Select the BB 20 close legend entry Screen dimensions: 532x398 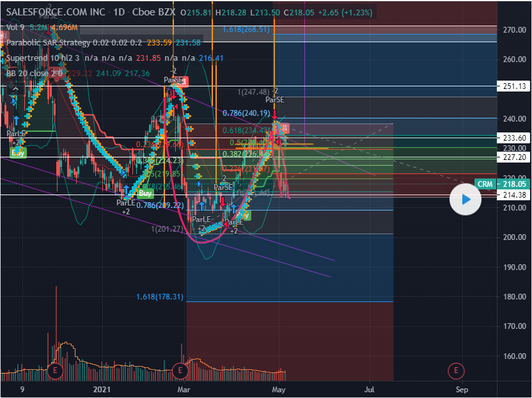coord(35,74)
